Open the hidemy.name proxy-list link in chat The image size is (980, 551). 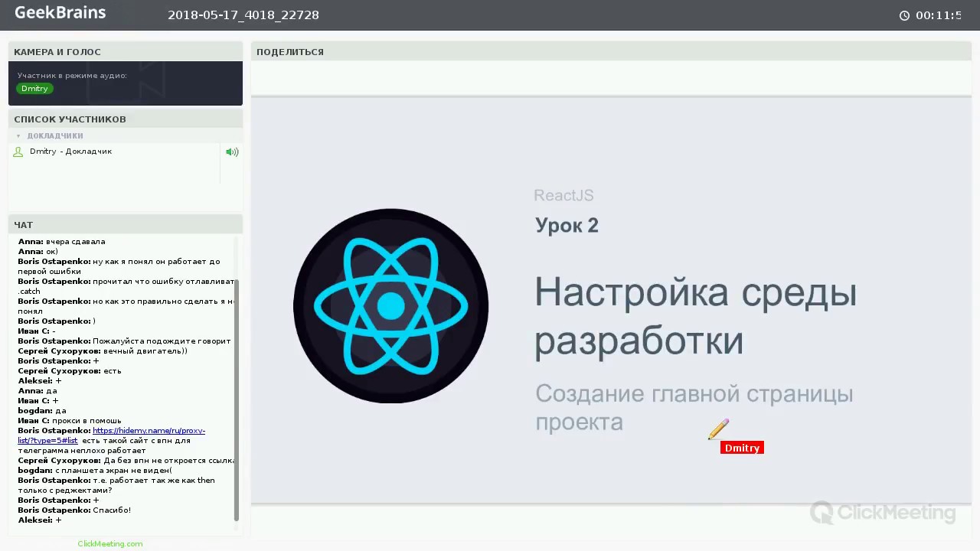pos(111,435)
